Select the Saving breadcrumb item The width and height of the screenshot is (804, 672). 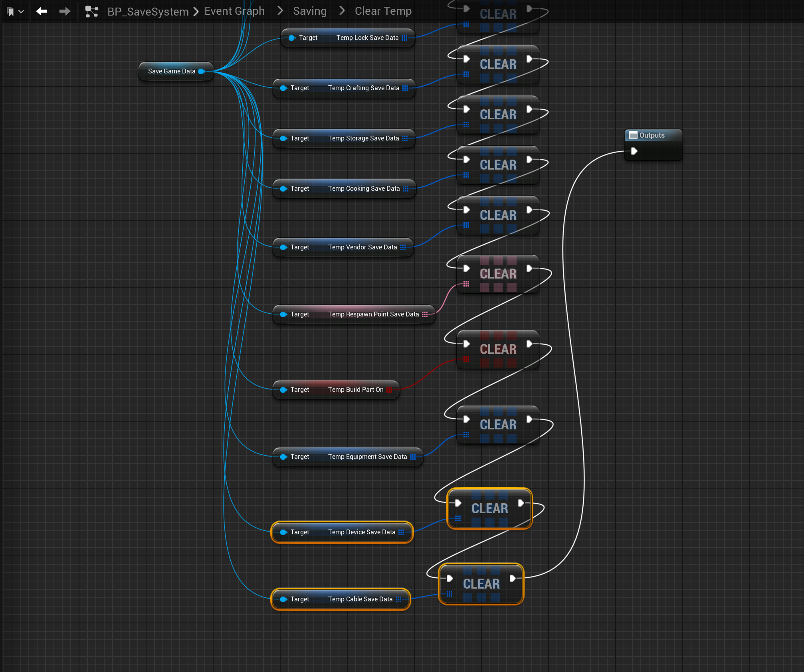[x=309, y=11]
